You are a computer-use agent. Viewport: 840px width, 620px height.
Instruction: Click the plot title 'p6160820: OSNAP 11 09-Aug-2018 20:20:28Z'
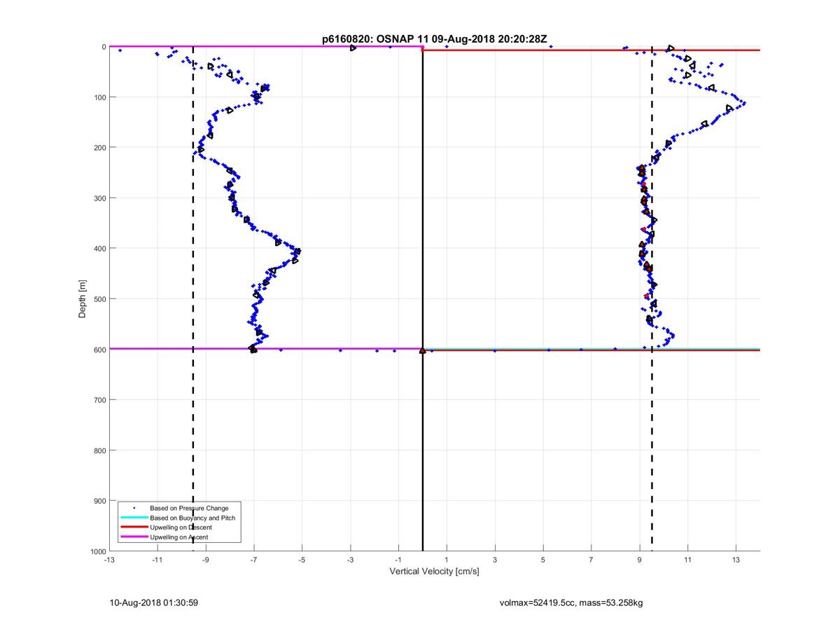pyautogui.click(x=434, y=39)
